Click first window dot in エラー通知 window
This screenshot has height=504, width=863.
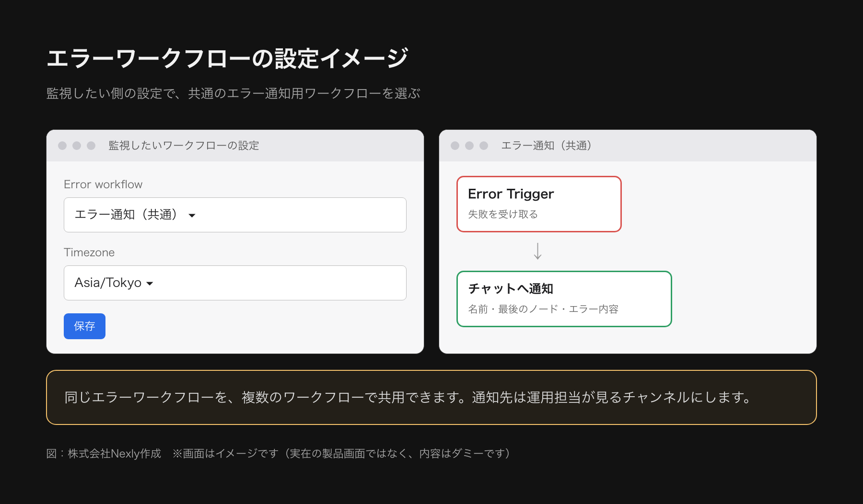[x=455, y=146]
